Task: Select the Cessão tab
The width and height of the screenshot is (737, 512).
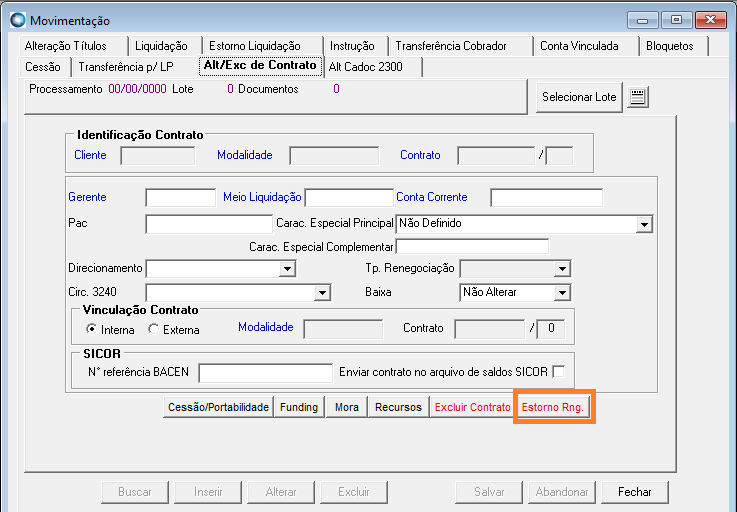Action: [x=45, y=67]
